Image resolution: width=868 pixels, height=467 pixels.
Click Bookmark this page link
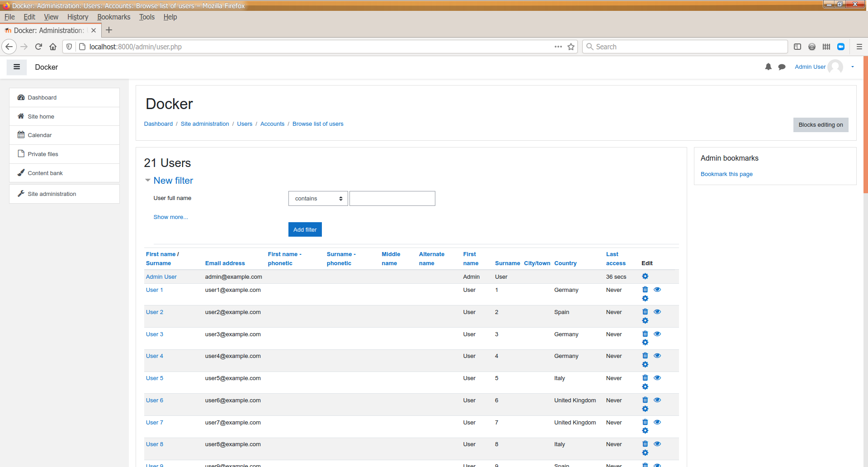click(726, 174)
